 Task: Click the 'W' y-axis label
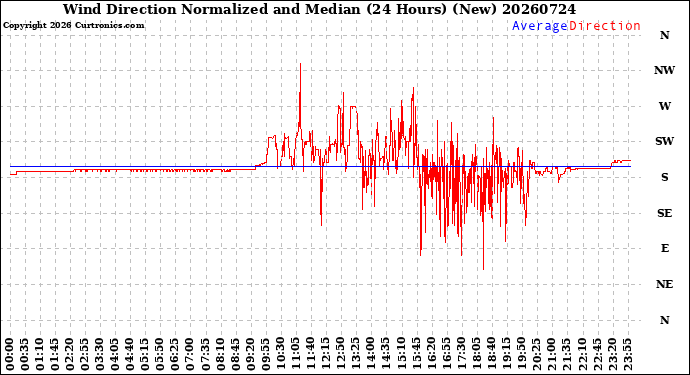click(x=664, y=106)
